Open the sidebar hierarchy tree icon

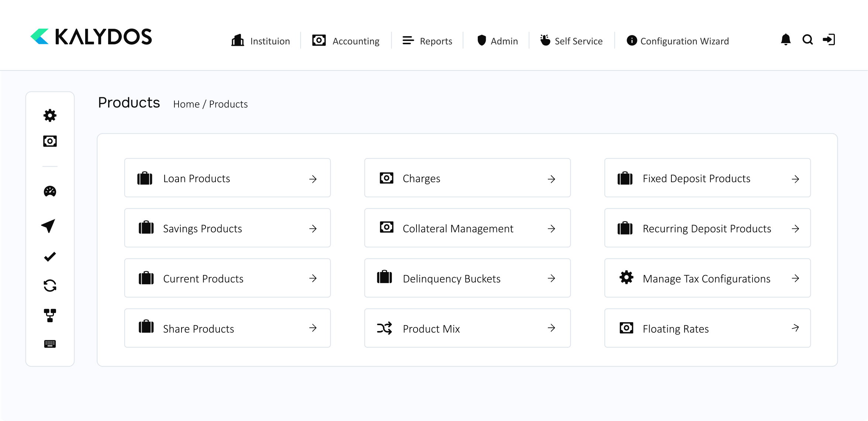[x=50, y=315]
